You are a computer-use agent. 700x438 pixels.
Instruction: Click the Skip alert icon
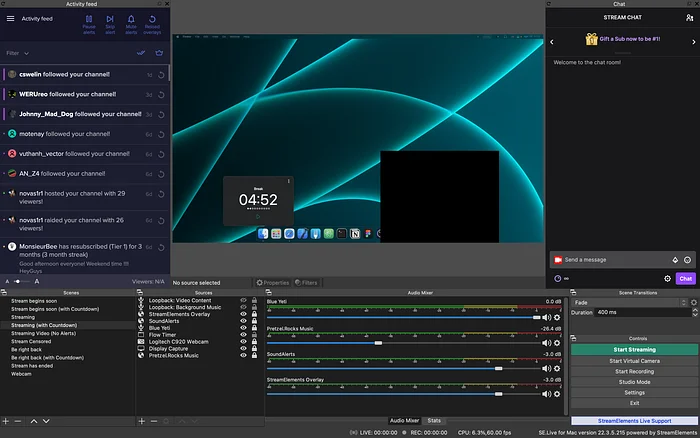tap(109, 20)
